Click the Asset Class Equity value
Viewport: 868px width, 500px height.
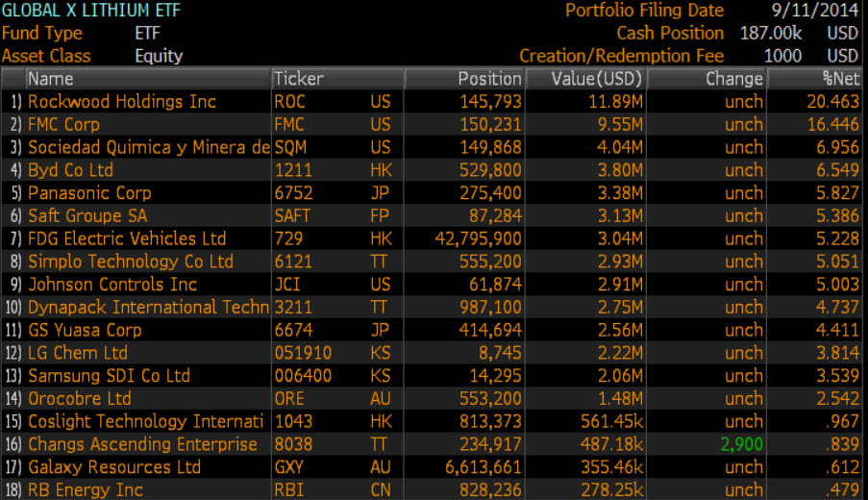pyautogui.click(x=159, y=56)
